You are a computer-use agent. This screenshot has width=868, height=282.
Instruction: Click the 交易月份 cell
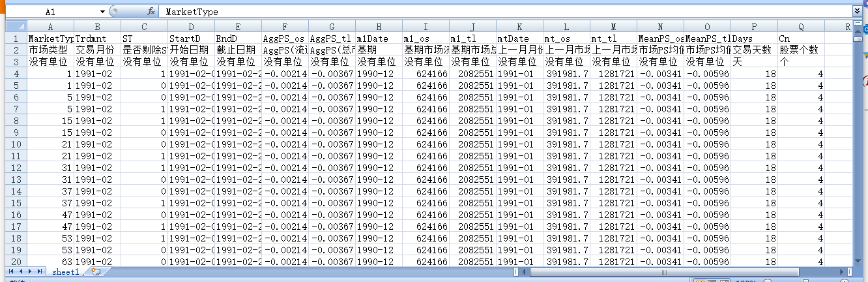97,50
